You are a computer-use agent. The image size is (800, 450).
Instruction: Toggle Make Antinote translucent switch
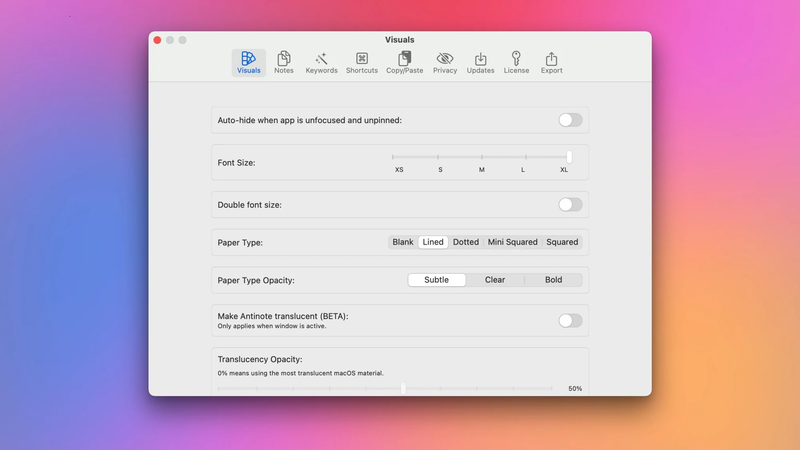569,321
